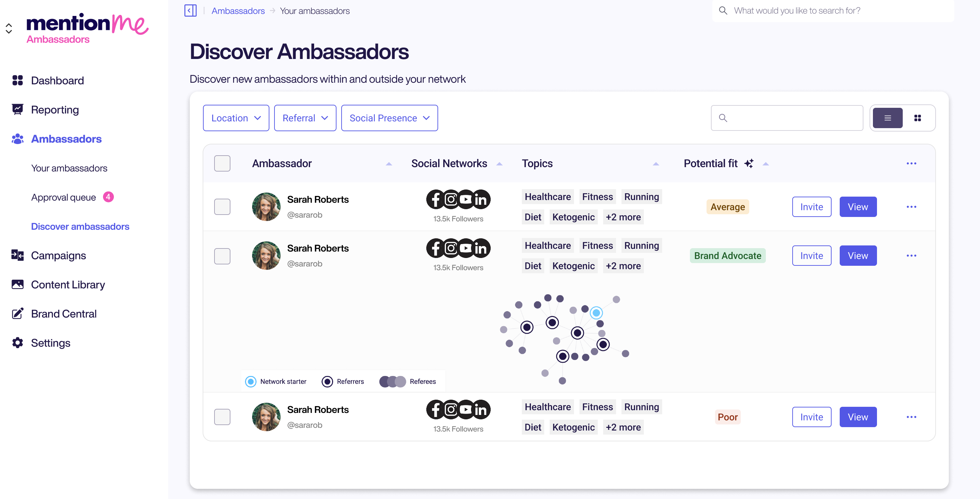
Task: Open the ellipsis menu on the Brand Advocate row
Action: click(x=912, y=255)
